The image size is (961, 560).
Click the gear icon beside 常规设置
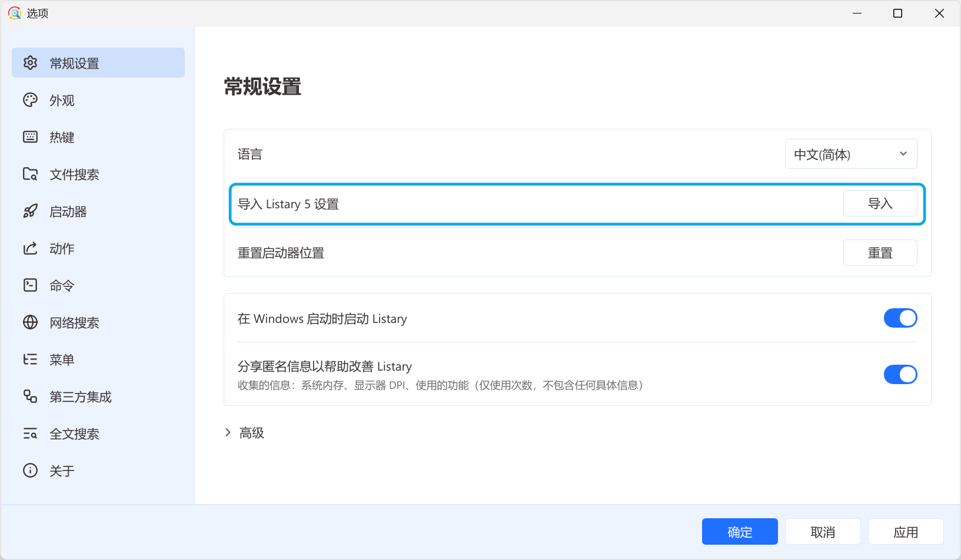pyautogui.click(x=30, y=63)
